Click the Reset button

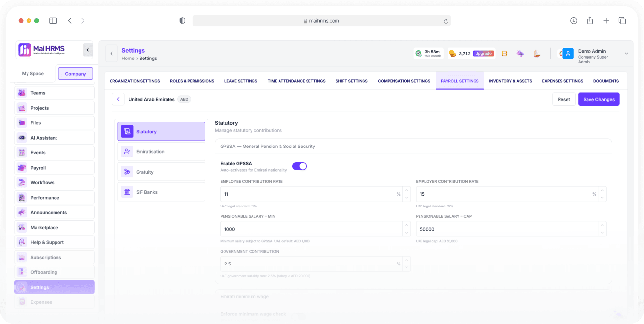pos(564,99)
